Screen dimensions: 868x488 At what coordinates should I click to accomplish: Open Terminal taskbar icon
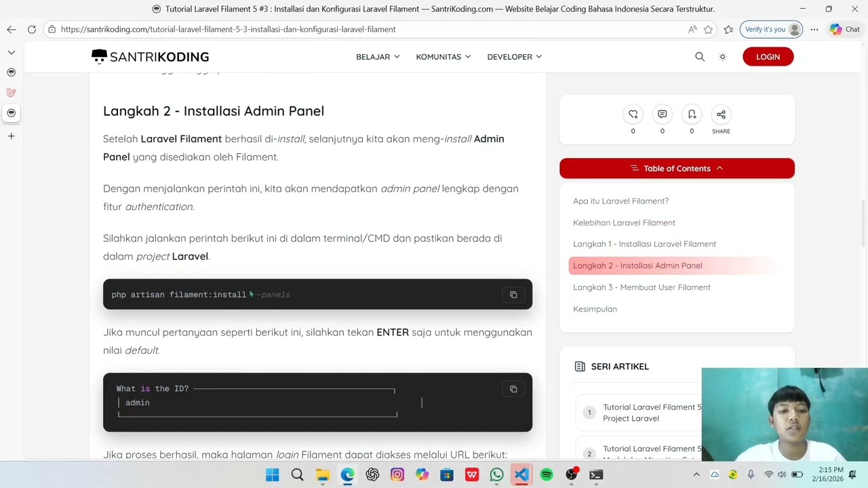point(596,475)
